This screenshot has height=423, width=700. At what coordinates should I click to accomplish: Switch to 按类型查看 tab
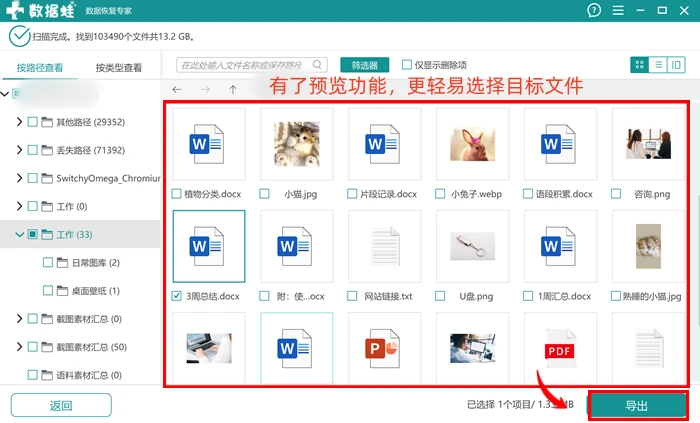click(119, 68)
